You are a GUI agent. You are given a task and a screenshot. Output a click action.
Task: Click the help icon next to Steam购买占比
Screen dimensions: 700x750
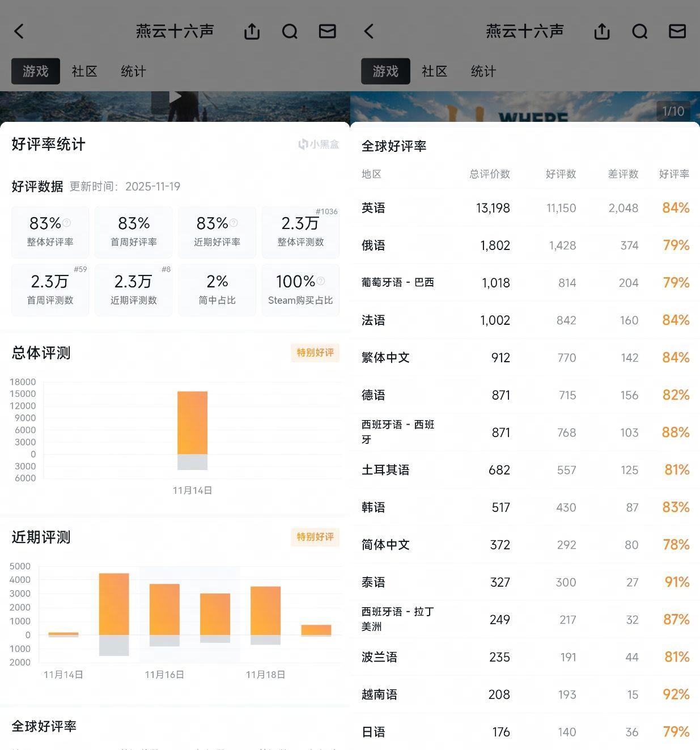[x=320, y=281]
